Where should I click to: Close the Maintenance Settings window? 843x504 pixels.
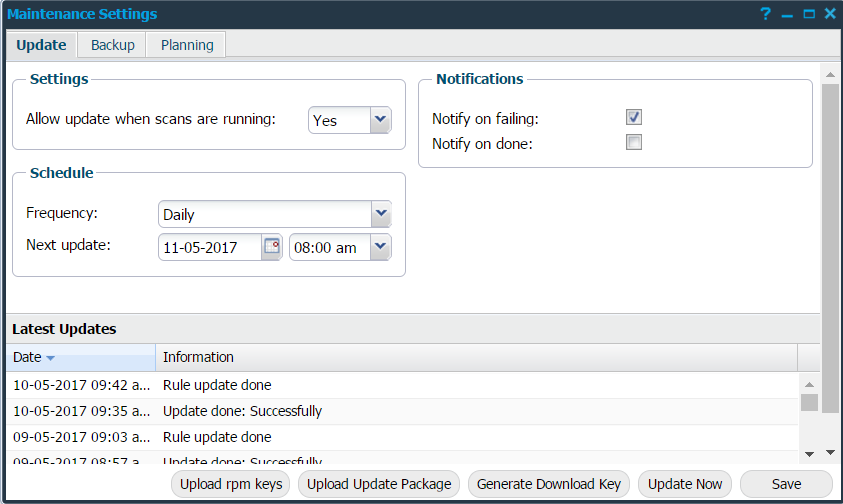pyautogui.click(x=830, y=14)
